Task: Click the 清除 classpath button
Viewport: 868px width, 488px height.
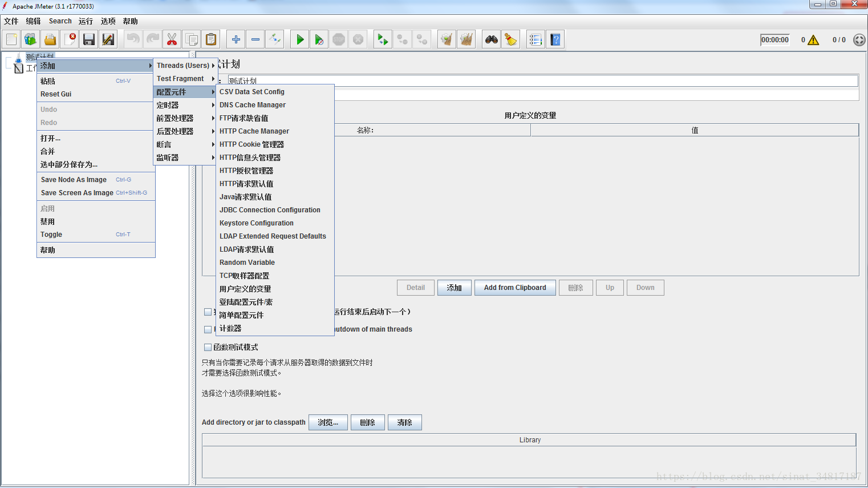Action: [x=404, y=422]
